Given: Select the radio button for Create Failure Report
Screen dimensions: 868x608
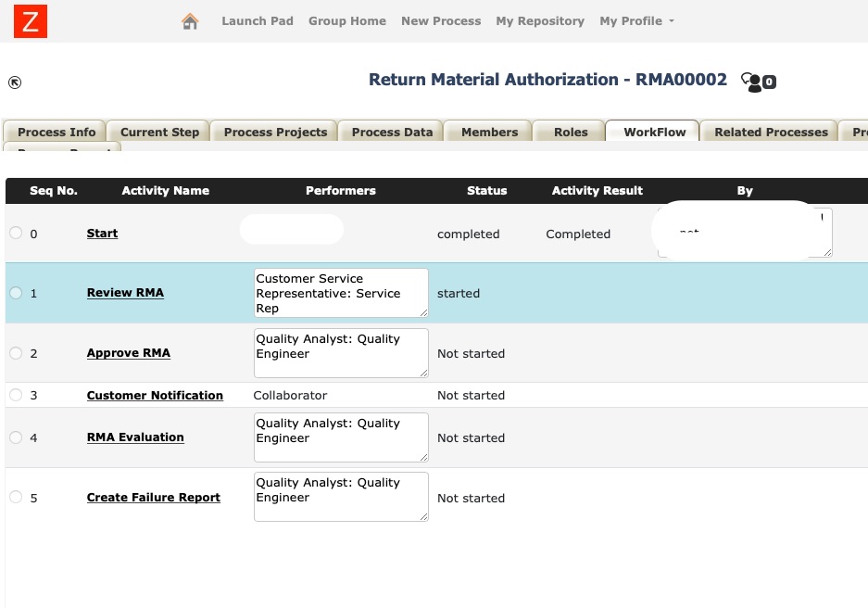Looking at the screenshot, I should (16, 496).
